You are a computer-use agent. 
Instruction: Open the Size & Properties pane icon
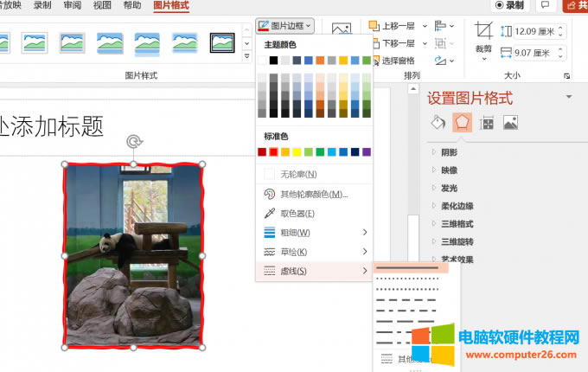[x=487, y=122]
